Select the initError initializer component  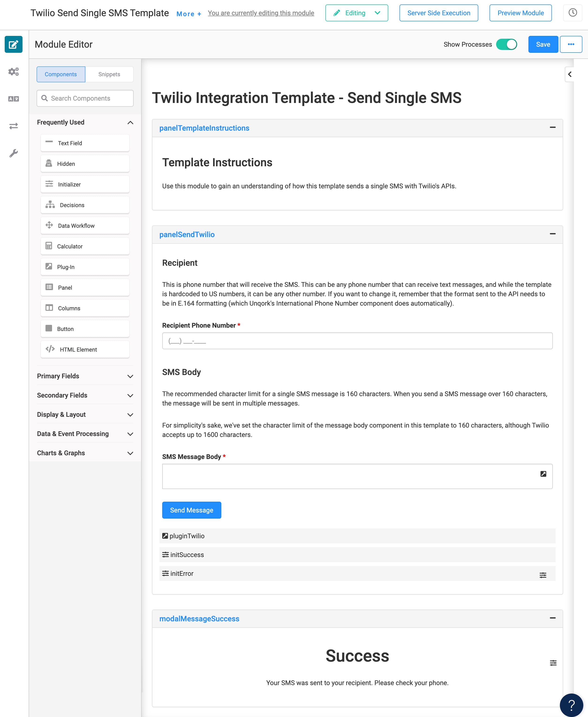click(x=357, y=573)
